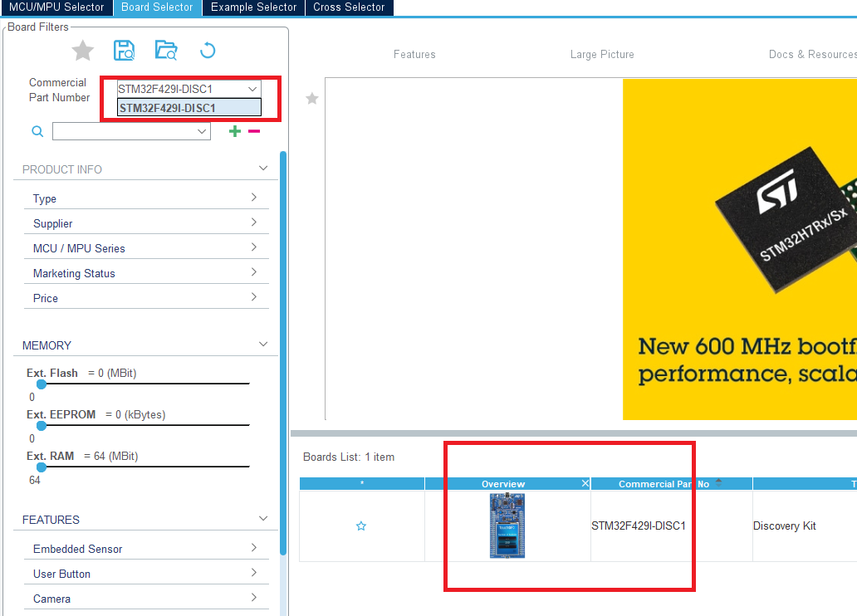Click the star icon beside the board picture
857x616 pixels.
click(x=311, y=98)
